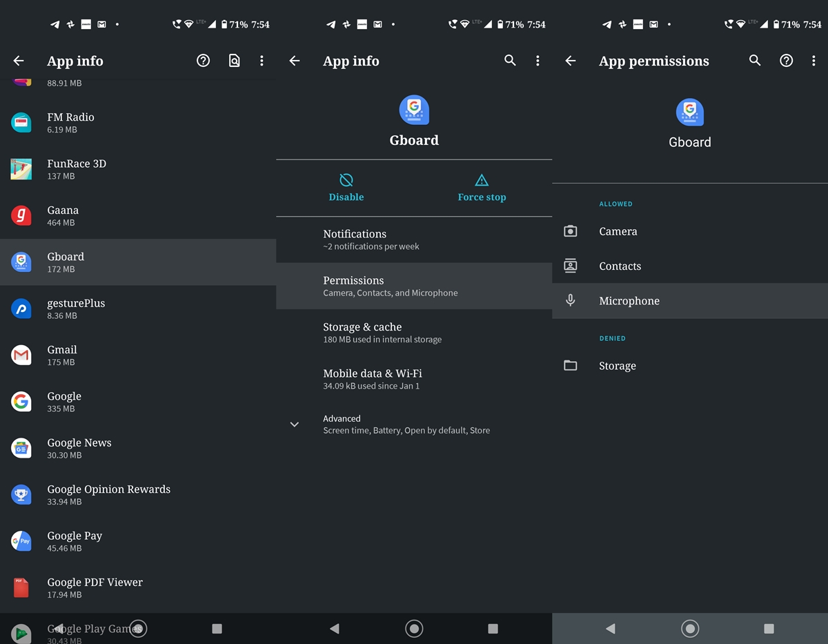Tap the Google PDF Viewer icon

coord(21,587)
